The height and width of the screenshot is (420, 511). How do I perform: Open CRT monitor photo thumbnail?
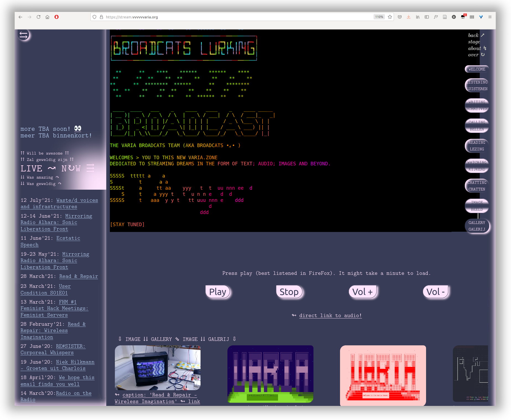point(158,368)
